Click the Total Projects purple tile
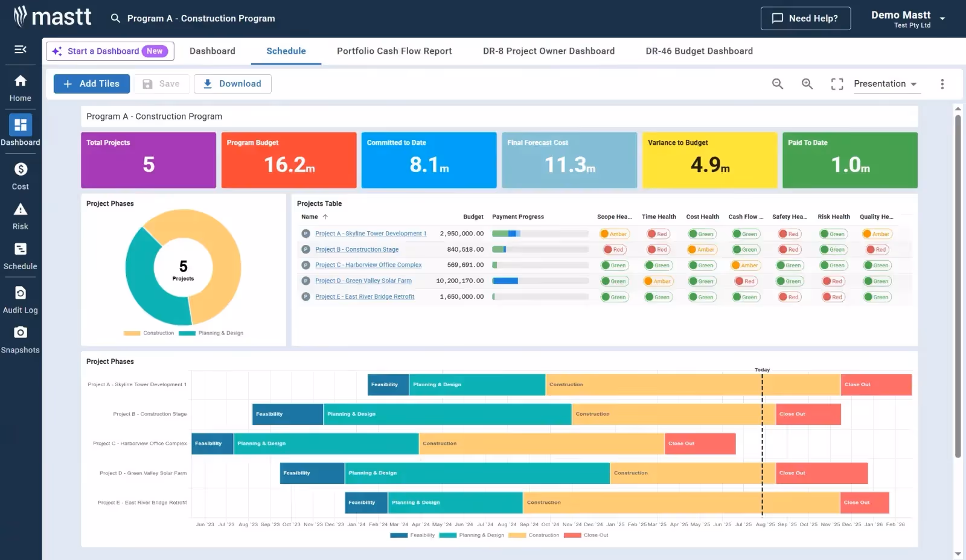This screenshot has height=560, width=966. 149,160
